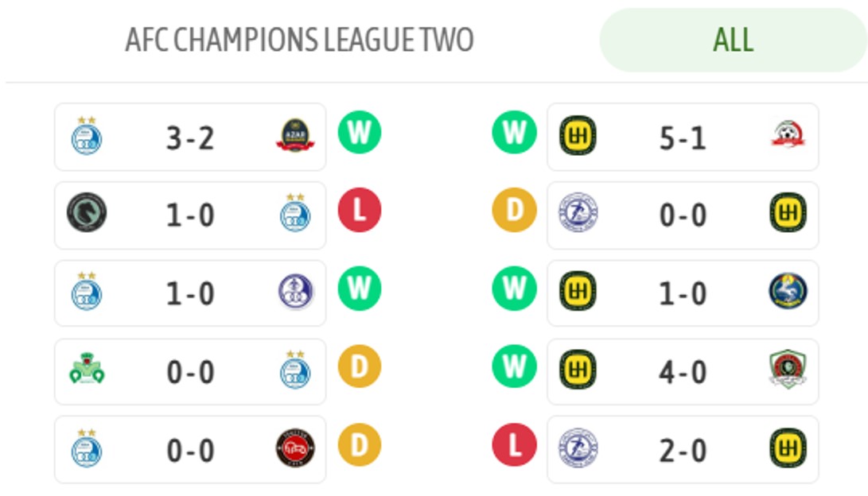Click the green W badge beside 5-1 match
Image resolution: width=868 pixels, height=496 pixels.
point(514,132)
